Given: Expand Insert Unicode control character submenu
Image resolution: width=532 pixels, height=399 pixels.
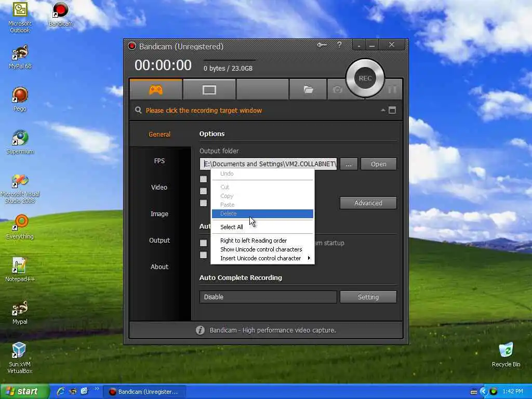Looking at the screenshot, I should tap(262, 258).
